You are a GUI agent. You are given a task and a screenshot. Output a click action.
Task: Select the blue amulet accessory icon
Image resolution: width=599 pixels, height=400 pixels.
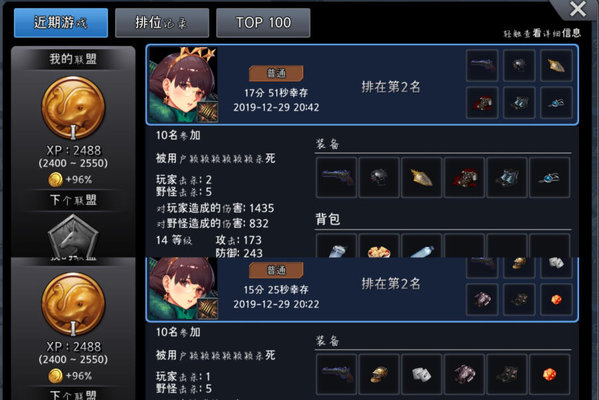[x=550, y=177]
